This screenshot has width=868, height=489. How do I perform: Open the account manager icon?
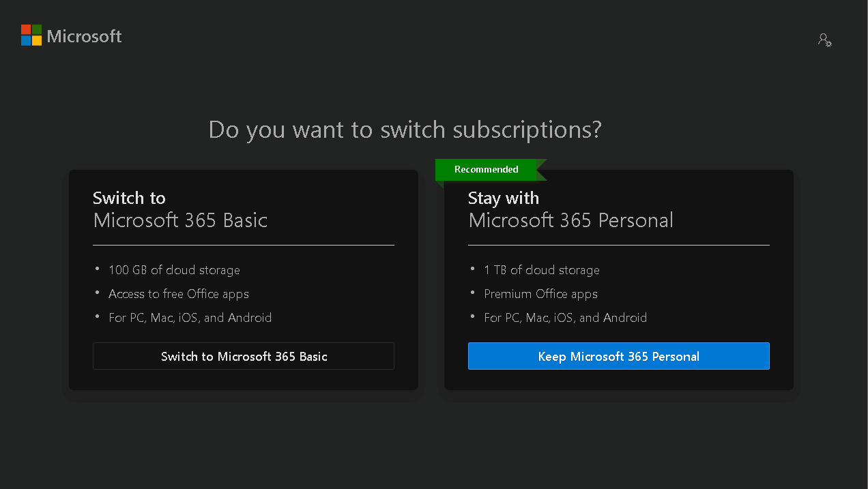[x=824, y=40]
